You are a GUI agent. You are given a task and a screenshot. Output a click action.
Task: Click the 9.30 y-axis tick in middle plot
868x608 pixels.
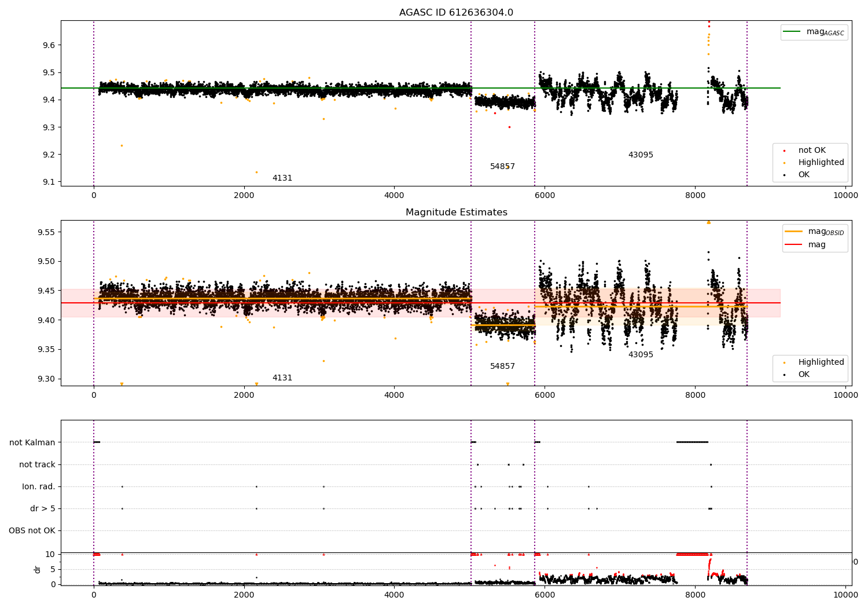[48, 379]
